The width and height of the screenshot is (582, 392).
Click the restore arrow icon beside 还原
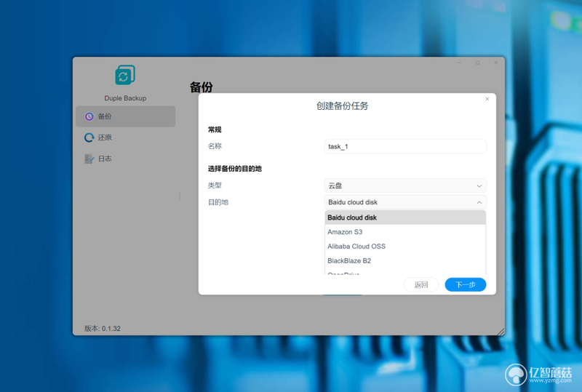(x=89, y=137)
